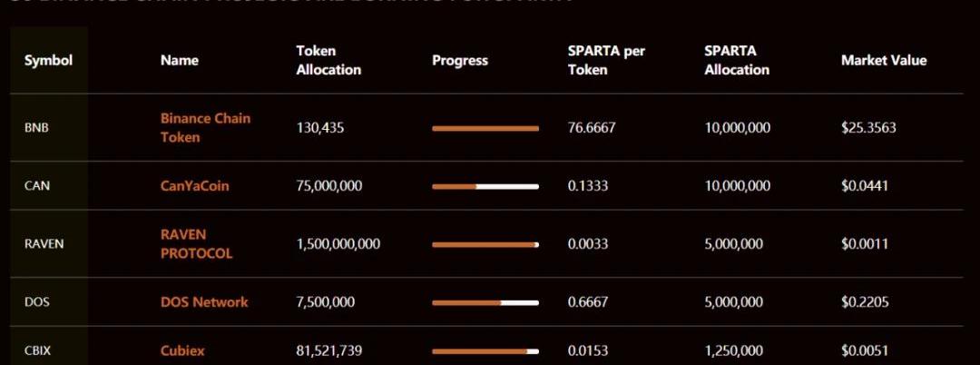Select the RAVEN symbol cell
Viewport: 980px width, 365px height.
[44, 244]
